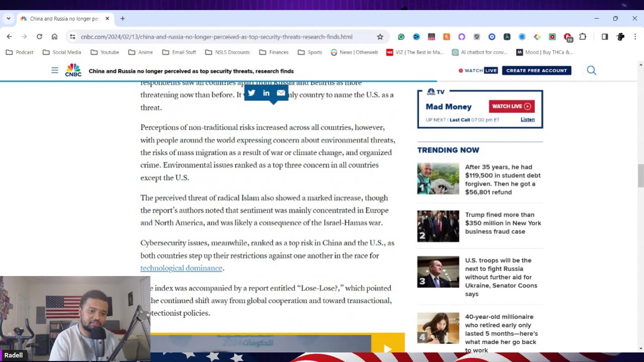The height and width of the screenshot is (362, 644).
Task: Click the blue play-arrow extension icon
Action: pyautogui.click(x=416, y=37)
